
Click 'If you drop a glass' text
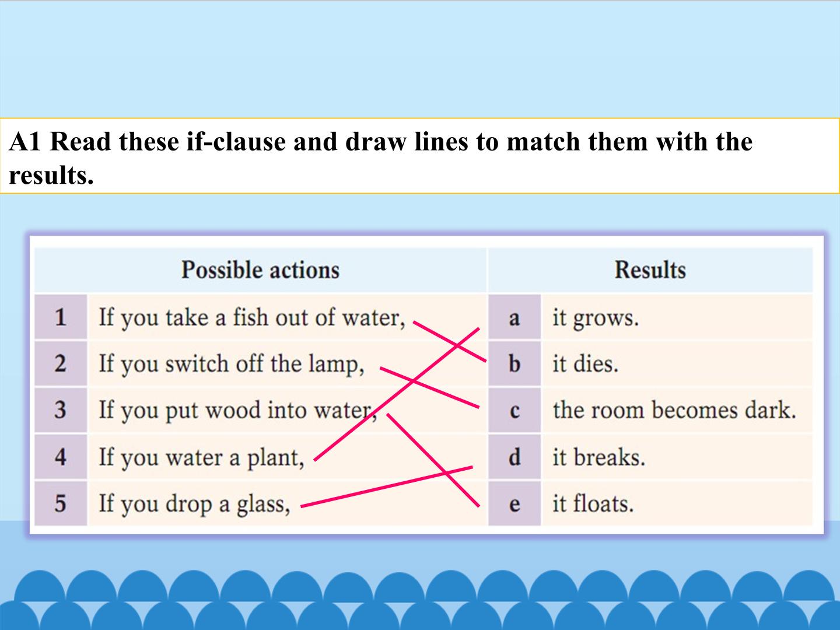pos(194,504)
